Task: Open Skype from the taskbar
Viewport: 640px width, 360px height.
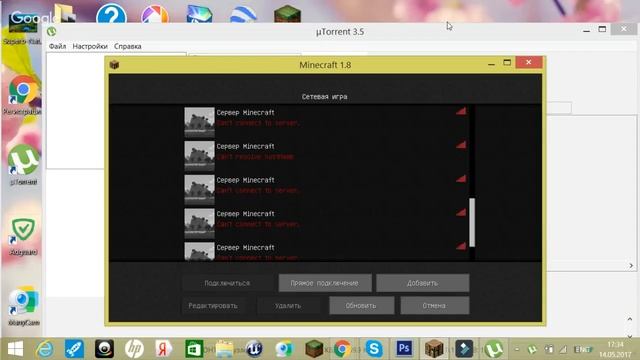Action: point(374,349)
